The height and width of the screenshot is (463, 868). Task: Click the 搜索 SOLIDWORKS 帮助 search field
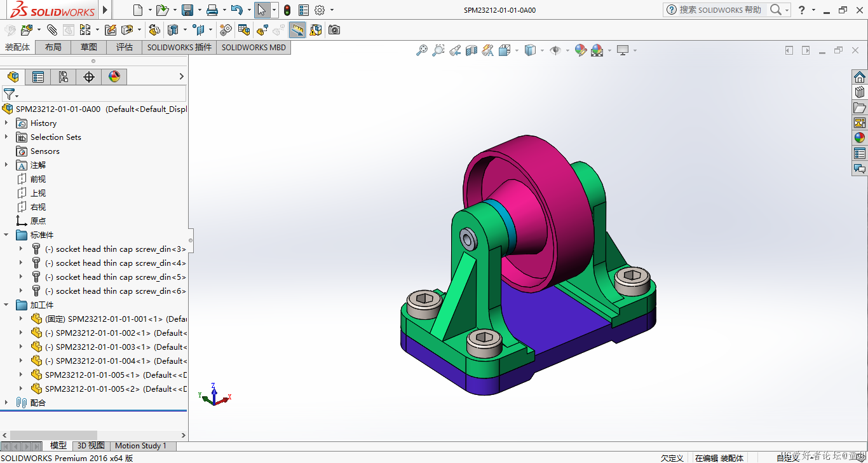[719, 10]
